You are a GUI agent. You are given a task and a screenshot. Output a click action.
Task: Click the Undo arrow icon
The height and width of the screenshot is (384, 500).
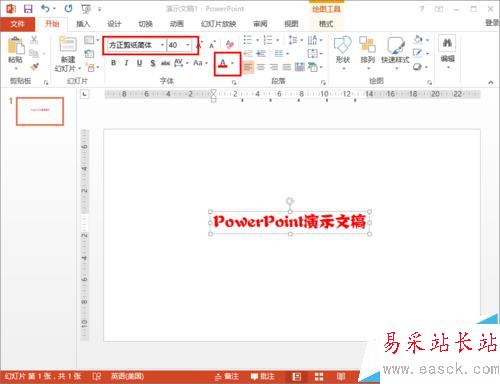coord(46,8)
